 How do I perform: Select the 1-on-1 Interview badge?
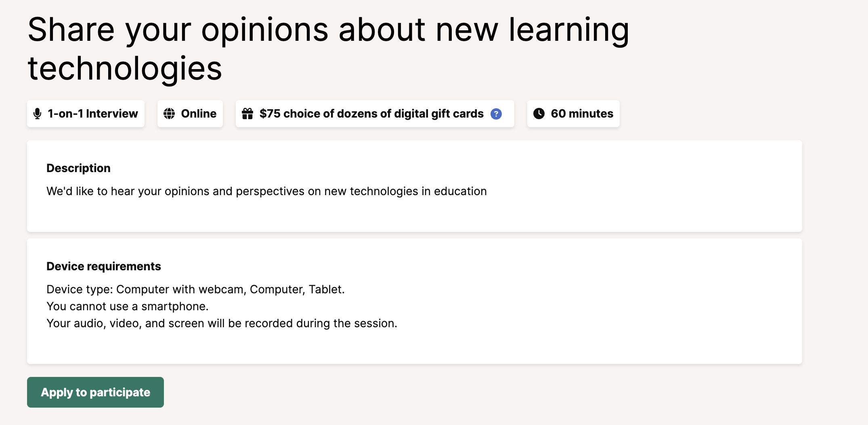click(x=86, y=114)
